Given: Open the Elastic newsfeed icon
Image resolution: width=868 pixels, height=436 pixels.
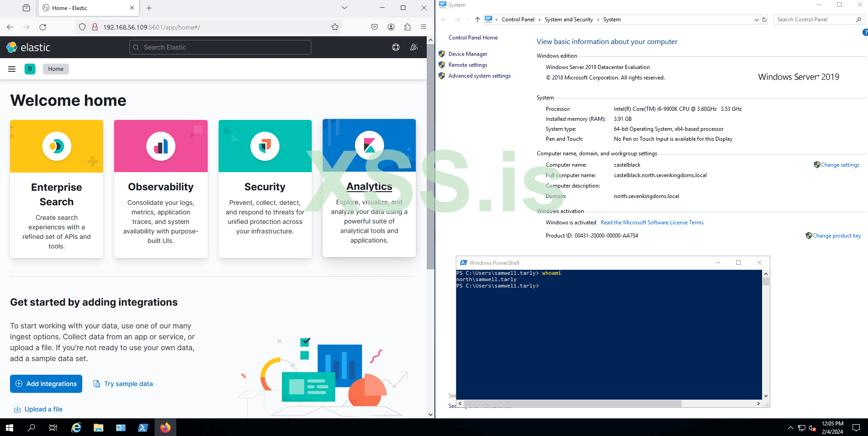Looking at the screenshot, I should tap(414, 47).
